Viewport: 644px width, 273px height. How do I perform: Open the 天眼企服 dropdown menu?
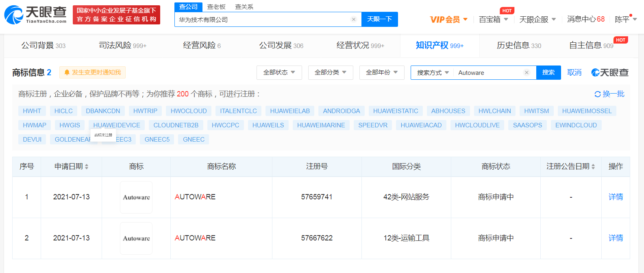tap(537, 20)
